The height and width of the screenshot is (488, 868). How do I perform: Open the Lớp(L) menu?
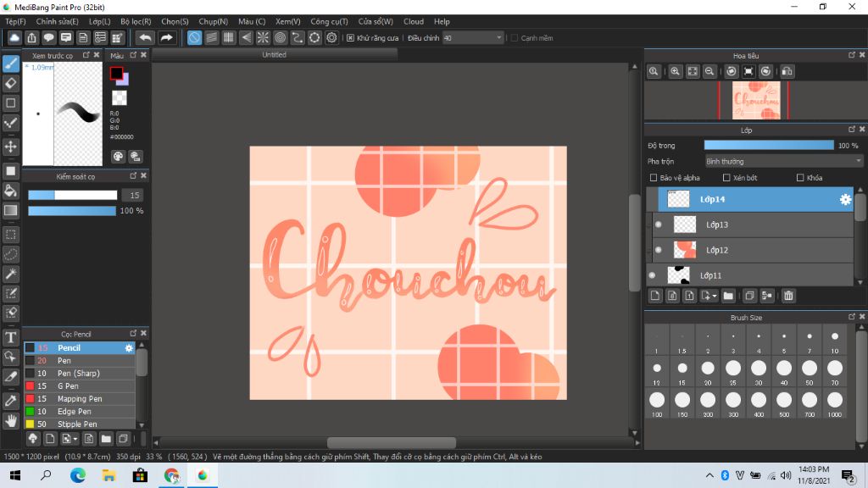tap(100, 21)
